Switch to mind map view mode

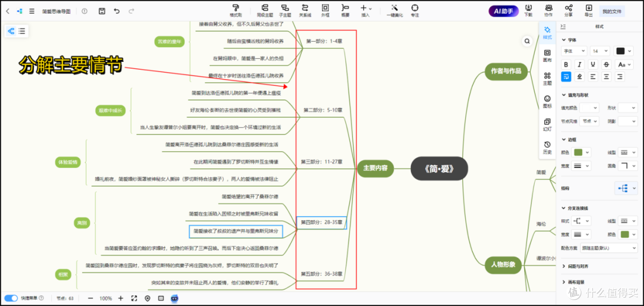[x=11, y=31]
